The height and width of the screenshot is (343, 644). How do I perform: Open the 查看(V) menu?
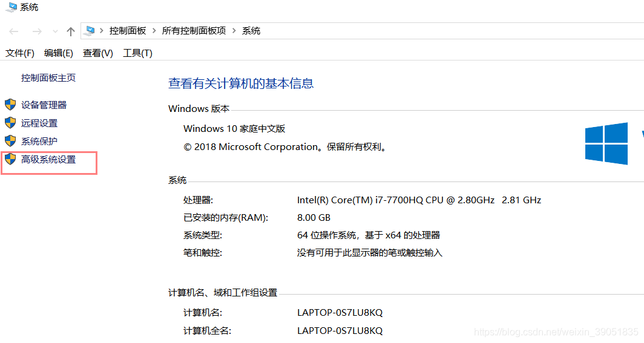[98, 53]
